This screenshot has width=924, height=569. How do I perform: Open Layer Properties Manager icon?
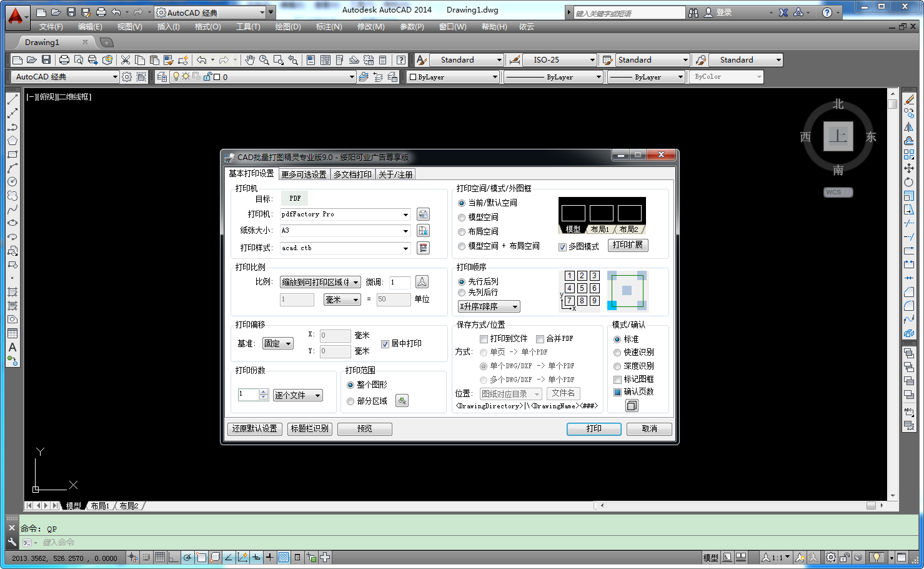tap(162, 77)
